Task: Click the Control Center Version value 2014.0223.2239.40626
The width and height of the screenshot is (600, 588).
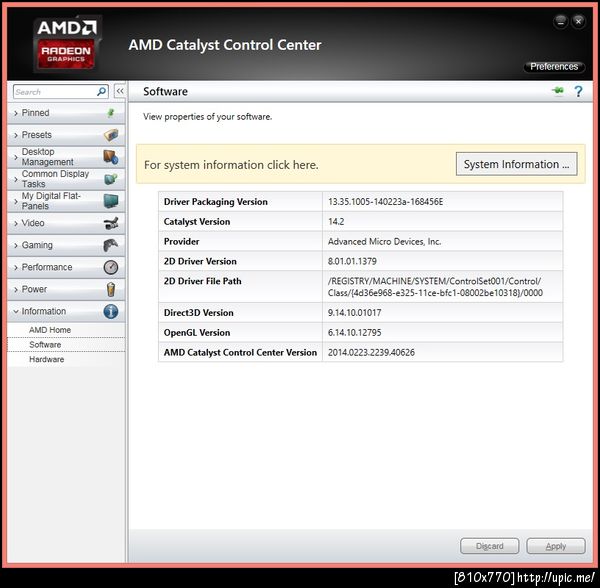Action: pos(371,352)
